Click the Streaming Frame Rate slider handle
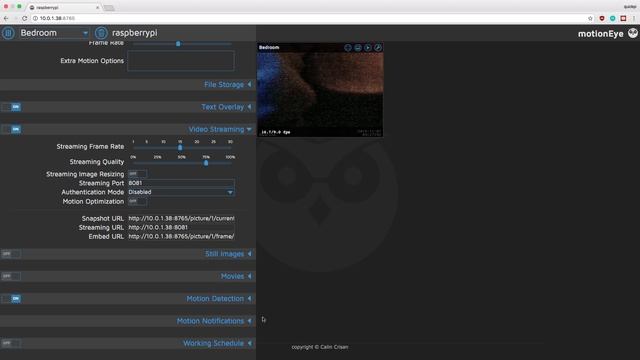The width and height of the screenshot is (640, 360). (x=180, y=148)
